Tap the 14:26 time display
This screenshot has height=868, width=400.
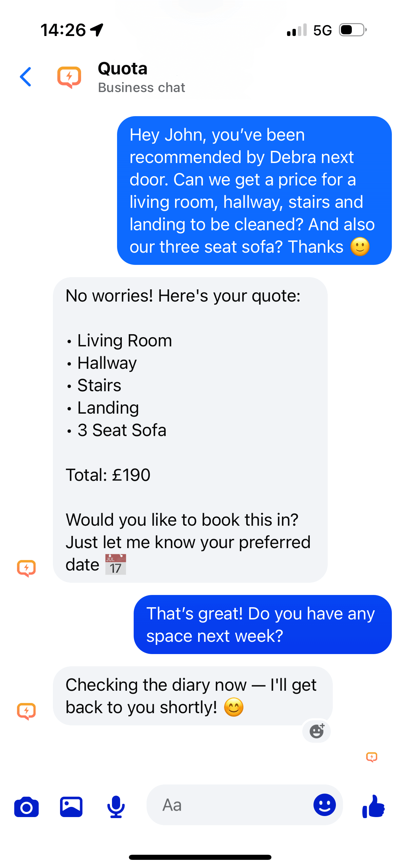[62, 30]
